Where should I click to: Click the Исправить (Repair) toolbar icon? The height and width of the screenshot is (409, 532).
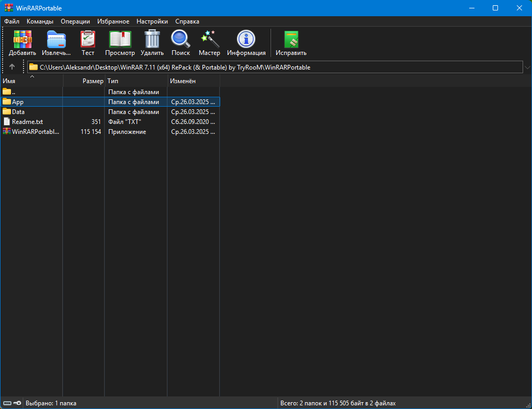click(291, 43)
